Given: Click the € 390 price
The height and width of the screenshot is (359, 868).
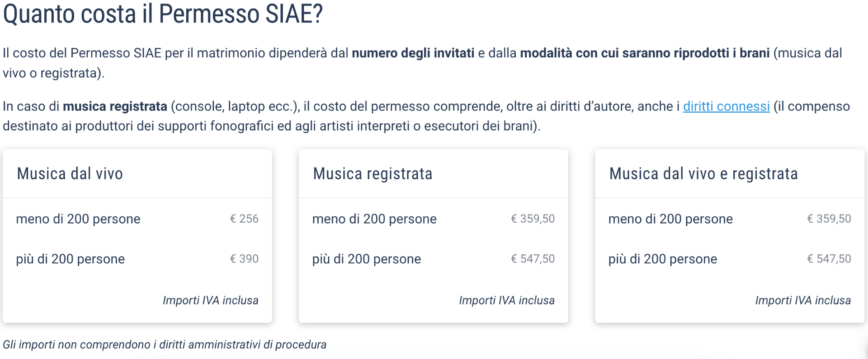Looking at the screenshot, I should click(x=244, y=259).
